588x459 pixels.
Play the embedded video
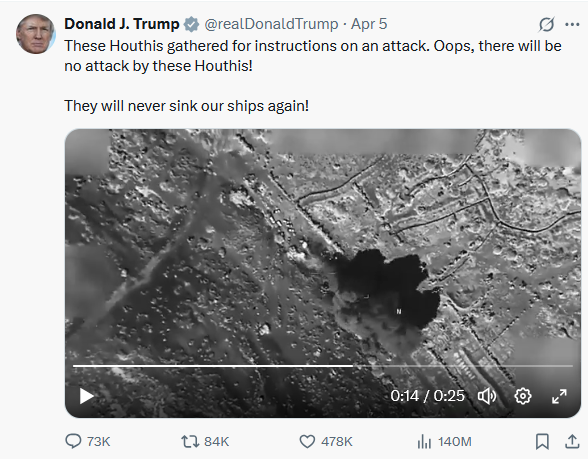tap(87, 396)
